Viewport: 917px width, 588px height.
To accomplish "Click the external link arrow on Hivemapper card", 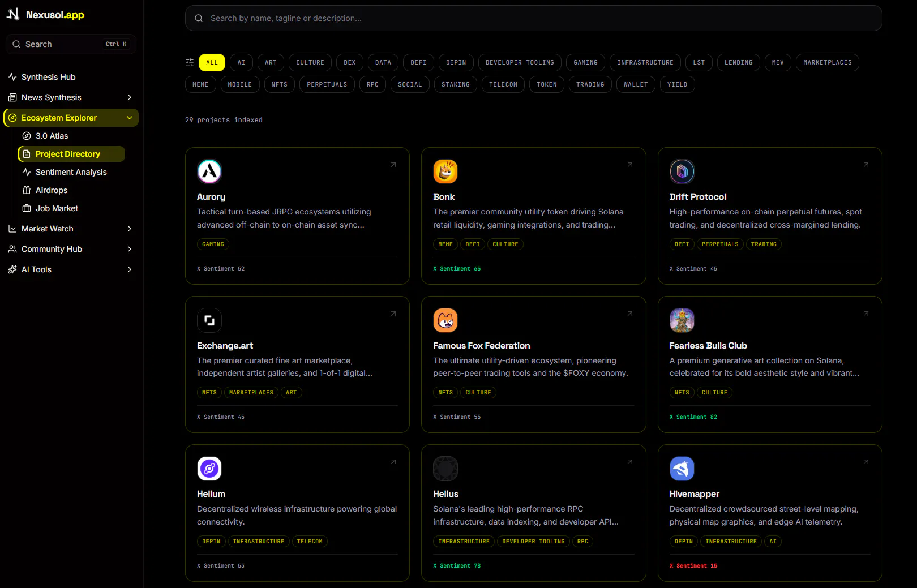I will [x=866, y=462].
